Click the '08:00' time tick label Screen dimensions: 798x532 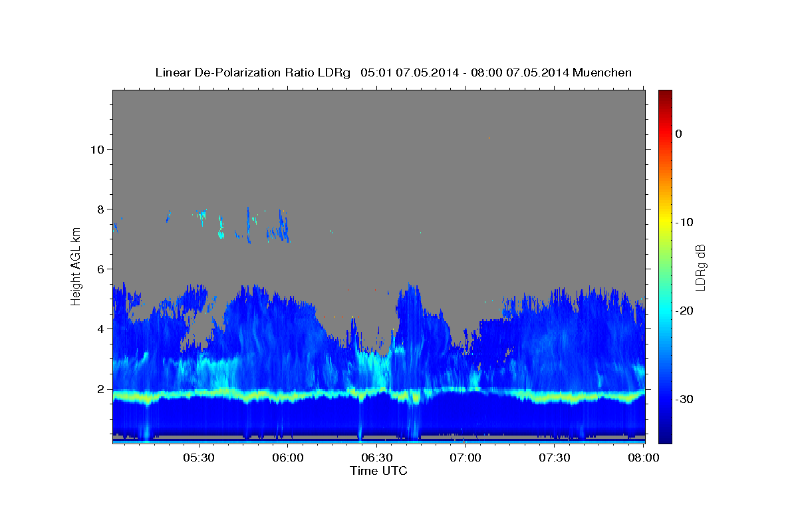pos(642,458)
